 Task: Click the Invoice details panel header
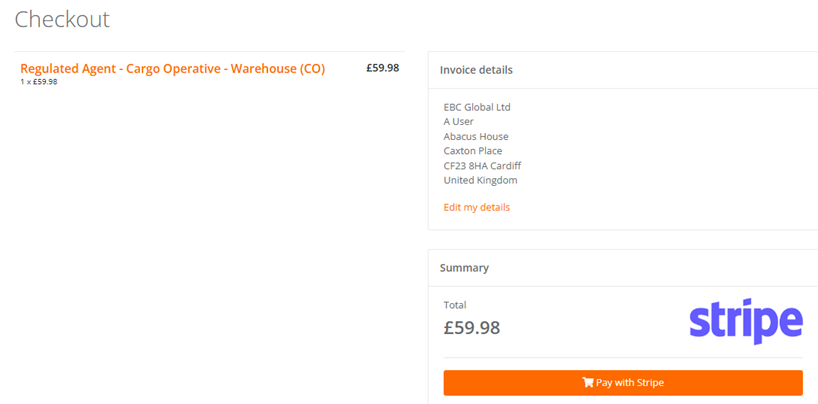coord(623,70)
